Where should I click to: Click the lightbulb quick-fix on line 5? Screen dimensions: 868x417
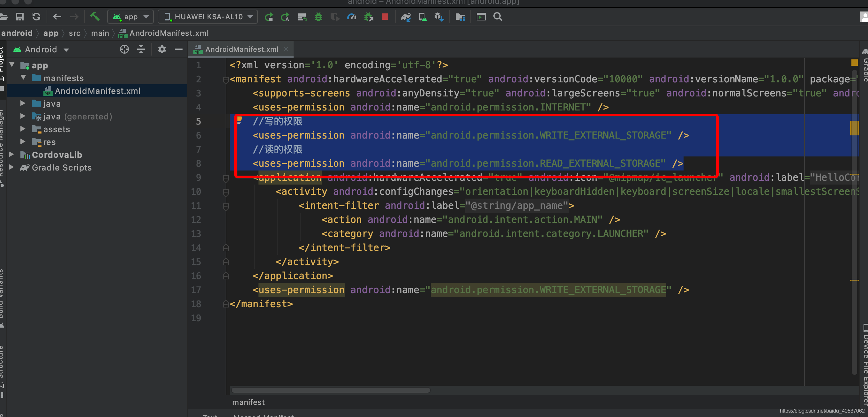[x=239, y=120]
